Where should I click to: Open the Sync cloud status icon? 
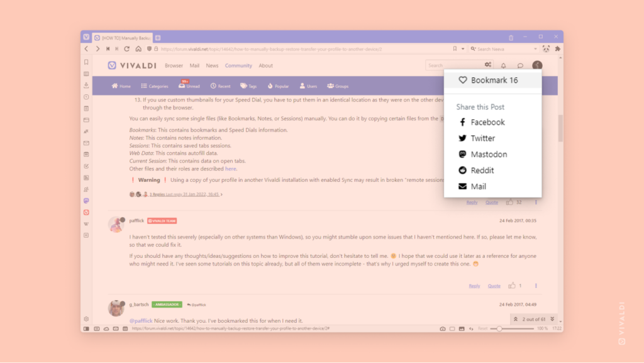(106, 328)
